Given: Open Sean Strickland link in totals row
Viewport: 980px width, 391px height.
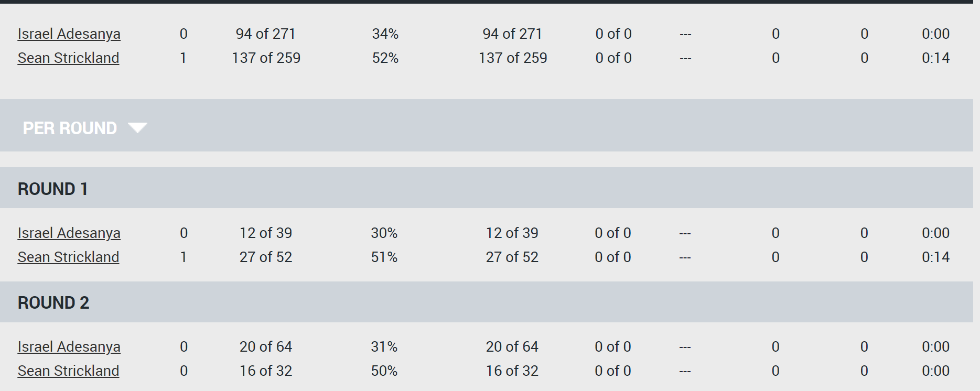Looking at the screenshot, I should click(x=68, y=58).
